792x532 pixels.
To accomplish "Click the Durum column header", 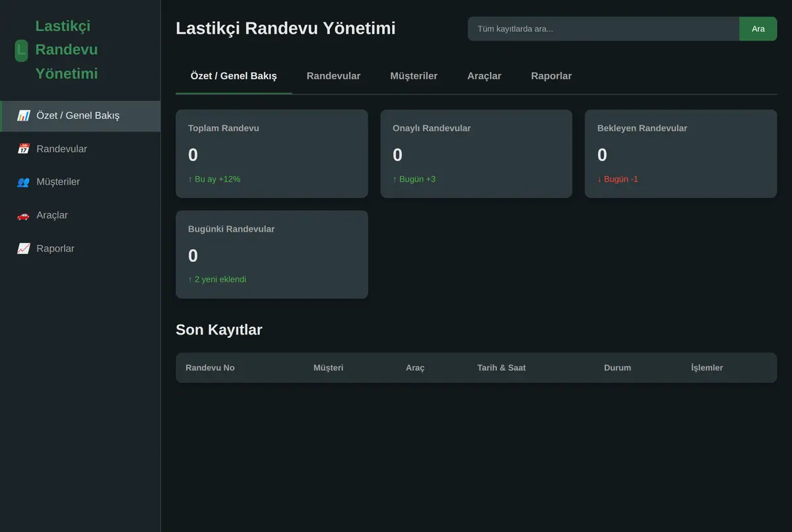I will (x=617, y=368).
